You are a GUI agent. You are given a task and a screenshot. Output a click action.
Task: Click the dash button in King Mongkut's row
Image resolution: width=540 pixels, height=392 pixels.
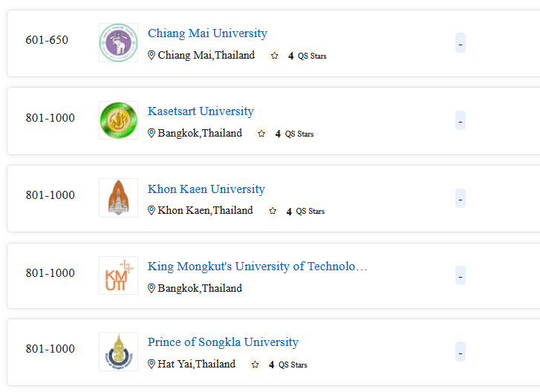[x=461, y=275]
